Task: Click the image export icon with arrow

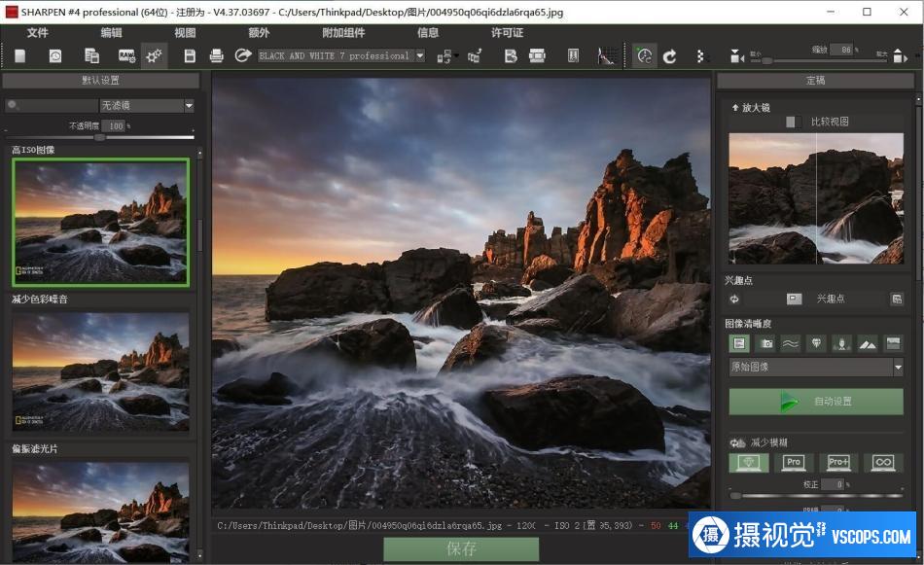Action: (475, 56)
